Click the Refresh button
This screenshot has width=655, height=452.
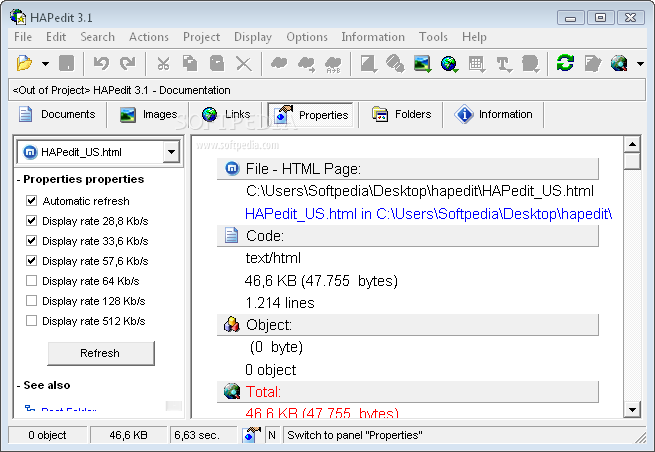(x=101, y=353)
